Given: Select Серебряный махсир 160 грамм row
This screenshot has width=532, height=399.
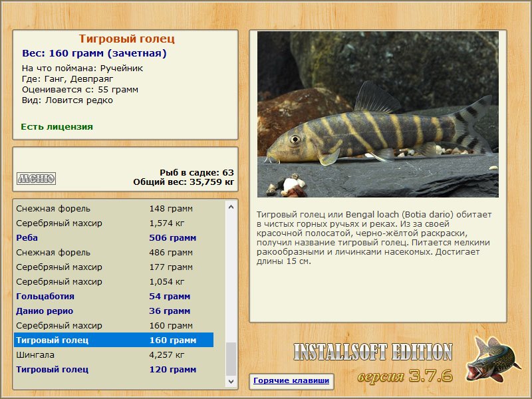Looking at the screenshot, I should click(114, 325).
